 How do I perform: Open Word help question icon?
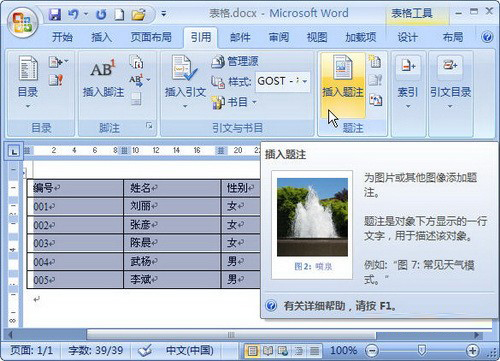coord(487,37)
